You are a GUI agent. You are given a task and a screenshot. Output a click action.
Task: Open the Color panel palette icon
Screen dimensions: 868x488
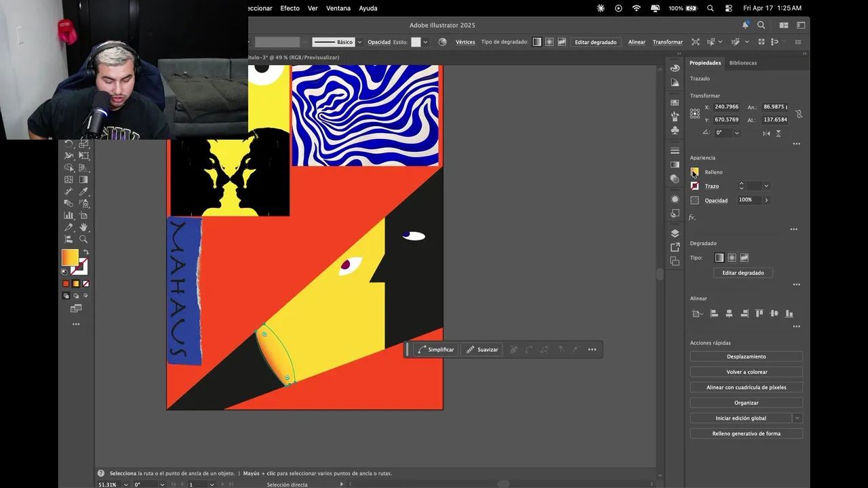[x=675, y=68]
